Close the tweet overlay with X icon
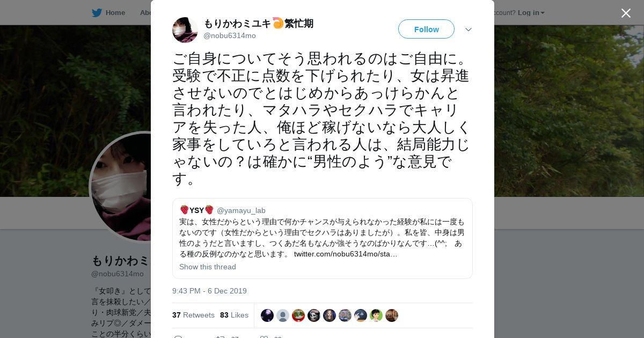The height and width of the screenshot is (338, 644). (626, 13)
